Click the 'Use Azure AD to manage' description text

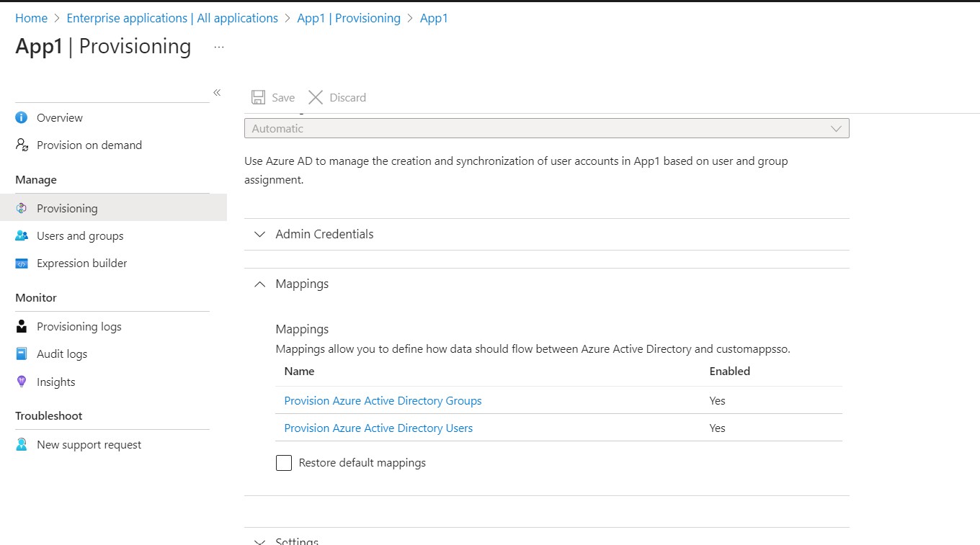516,170
